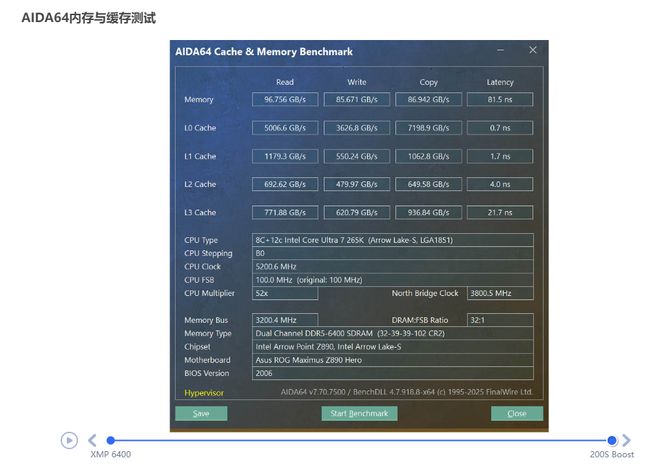Click the Close button in AIDA64

tap(517, 414)
